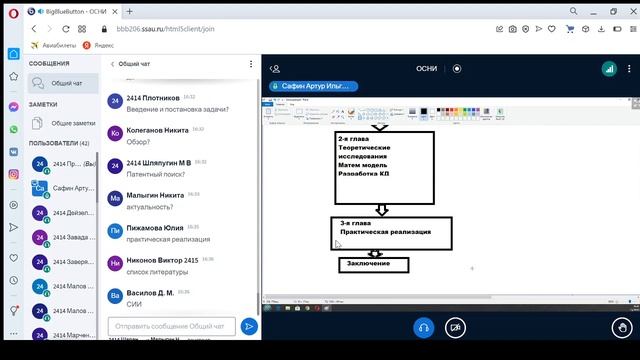Click Колеганов Никита's message Обзор?

pos(138,142)
